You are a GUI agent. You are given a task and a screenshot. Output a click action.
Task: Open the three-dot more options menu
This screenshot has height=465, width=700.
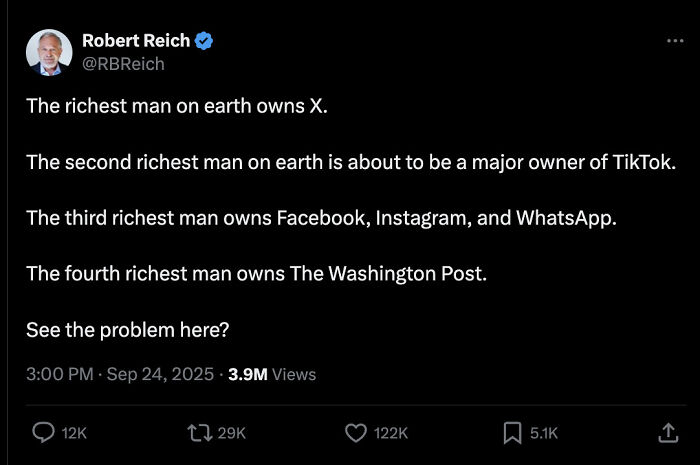pyautogui.click(x=675, y=41)
